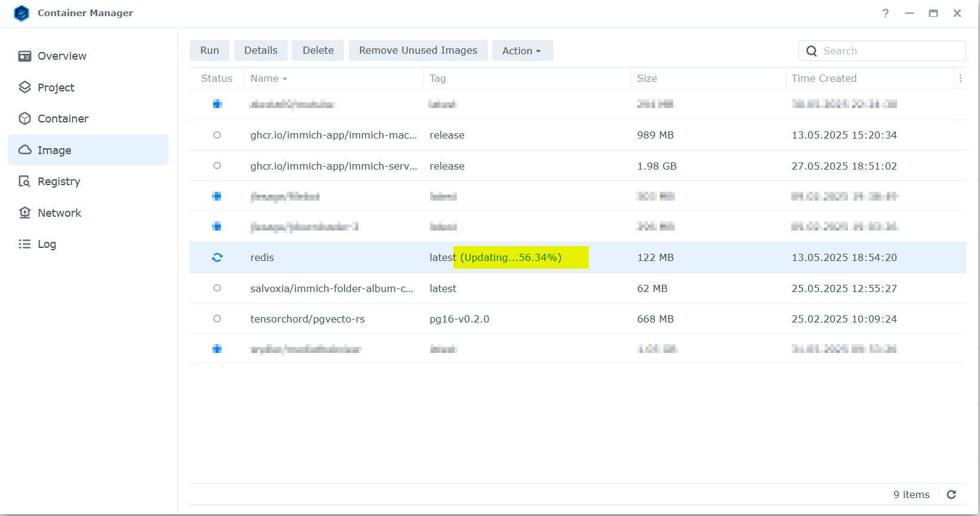Viewport: 980px width, 516px height.
Task: Click time 25.05.2025 12:55:27
Action: [x=844, y=288]
